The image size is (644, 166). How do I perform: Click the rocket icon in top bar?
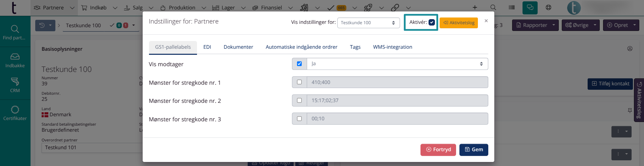[368, 7]
